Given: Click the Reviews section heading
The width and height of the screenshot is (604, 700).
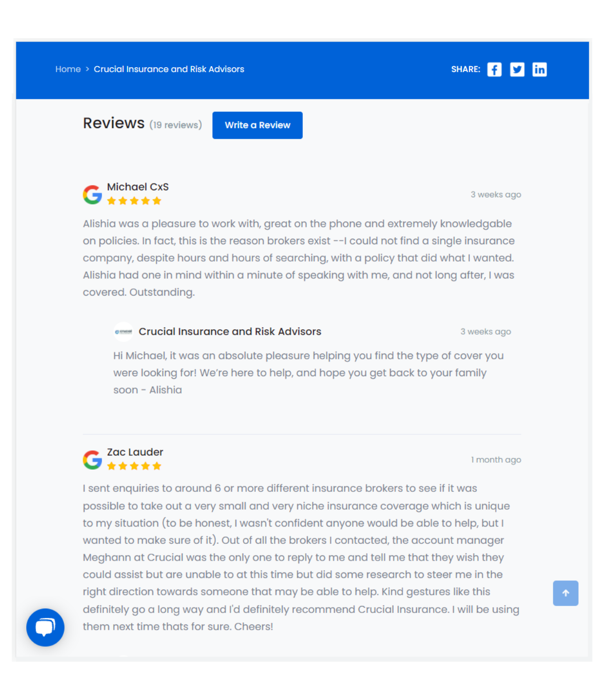Looking at the screenshot, I should click(114, 123).
